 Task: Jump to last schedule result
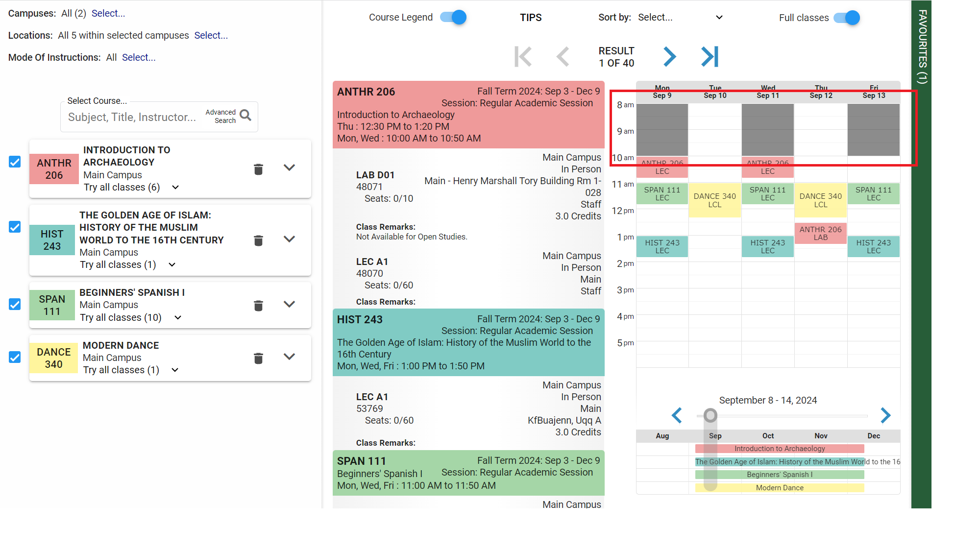click(x=710, y=57)
